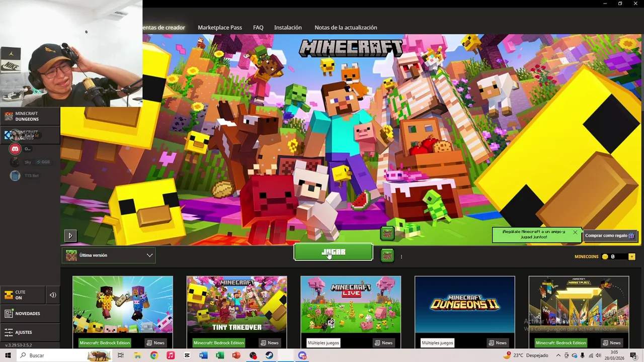Click the block icon next to JUGAR
The height and width of the screenshot is (362, 644).
pos(387,255)
